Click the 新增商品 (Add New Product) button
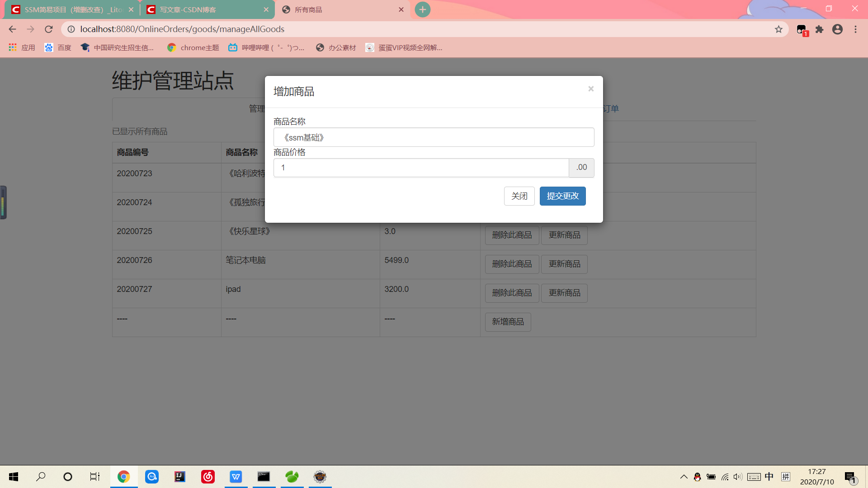The width and height of the screenshot is (868, 488). pos(507,322)
